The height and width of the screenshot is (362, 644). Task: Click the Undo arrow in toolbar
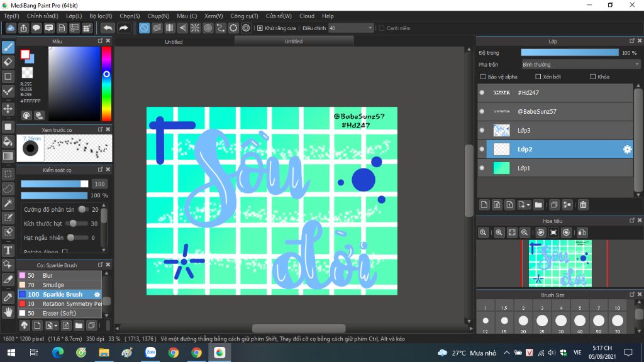pos(108,28)
